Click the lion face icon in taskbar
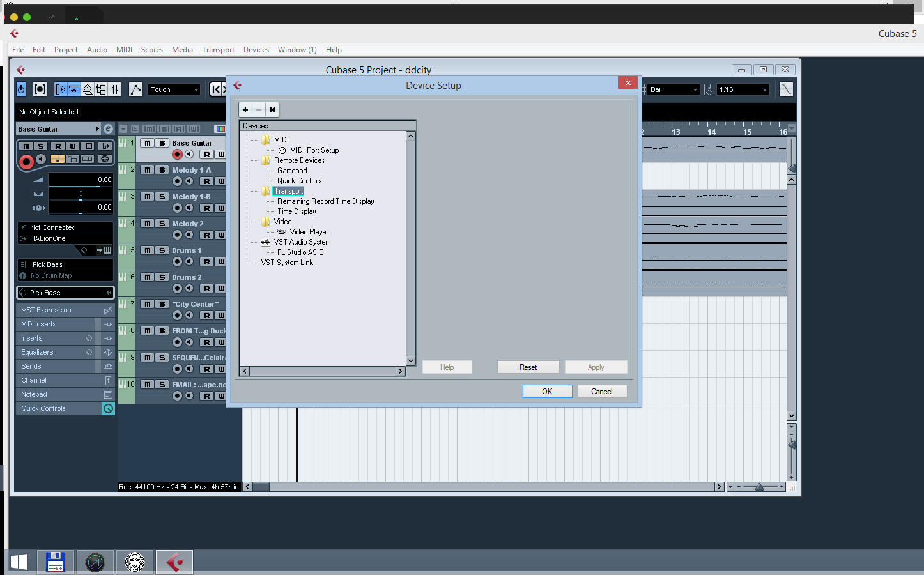924x575 pixels. click(x=135, y=562)
